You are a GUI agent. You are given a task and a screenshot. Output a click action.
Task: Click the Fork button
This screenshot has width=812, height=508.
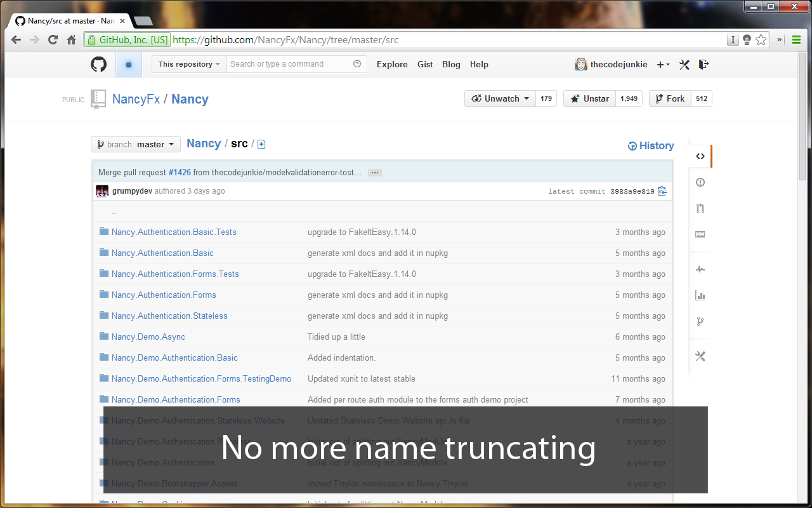(x=670, y=98)
